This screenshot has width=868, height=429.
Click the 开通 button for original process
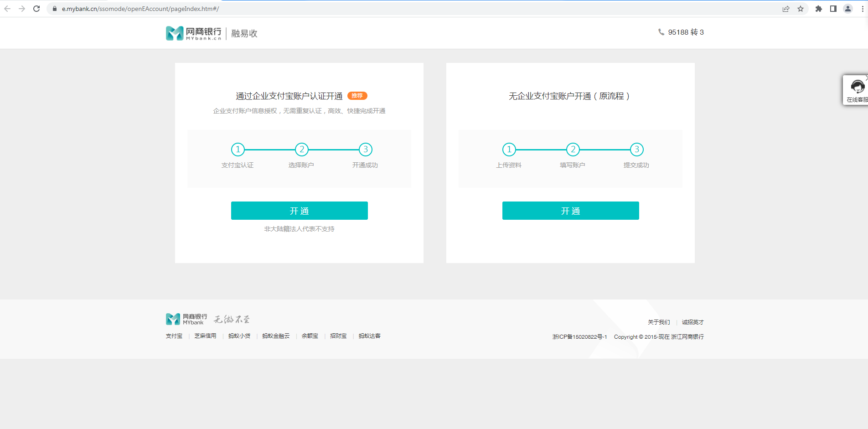(x=571, y=211)
